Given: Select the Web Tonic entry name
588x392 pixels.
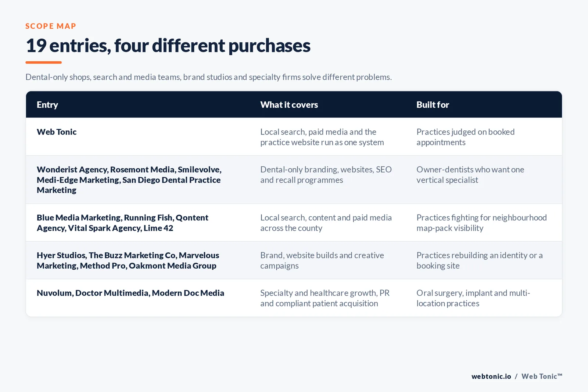Looking at the screenshot, I should [x=57, y=132].
